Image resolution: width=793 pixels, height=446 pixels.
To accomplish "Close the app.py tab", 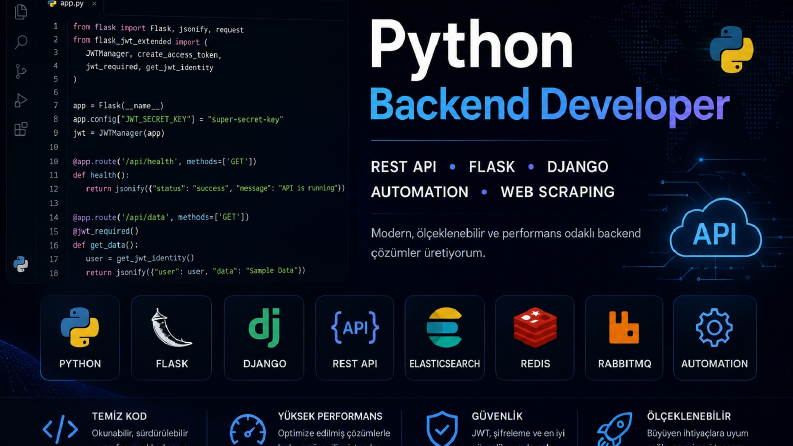I will pyautogui.click(x=94, y=4).
